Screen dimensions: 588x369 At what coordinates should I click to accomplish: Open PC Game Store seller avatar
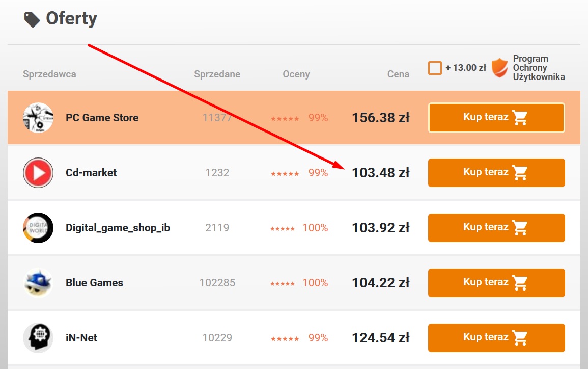point(38,118)
